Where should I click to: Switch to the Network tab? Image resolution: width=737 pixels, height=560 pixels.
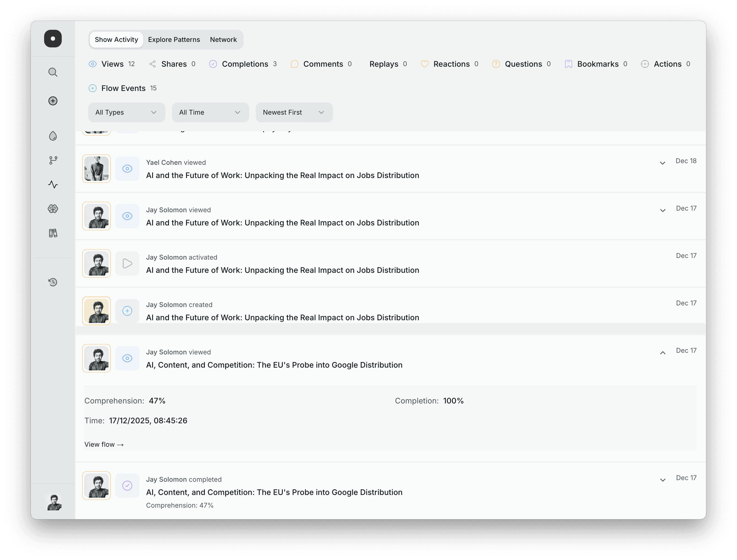coord(223,39)
